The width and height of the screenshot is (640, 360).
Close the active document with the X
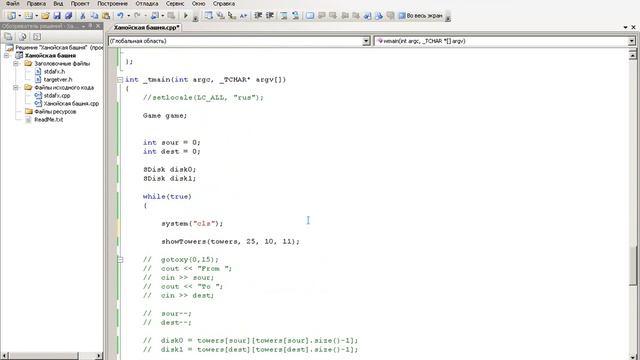633,27
